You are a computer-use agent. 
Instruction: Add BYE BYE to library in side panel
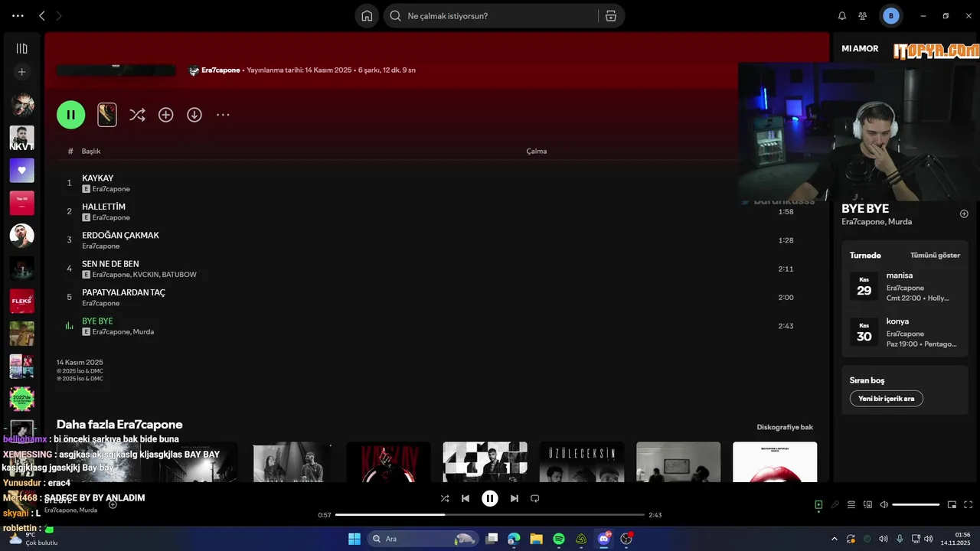[964, 214]
